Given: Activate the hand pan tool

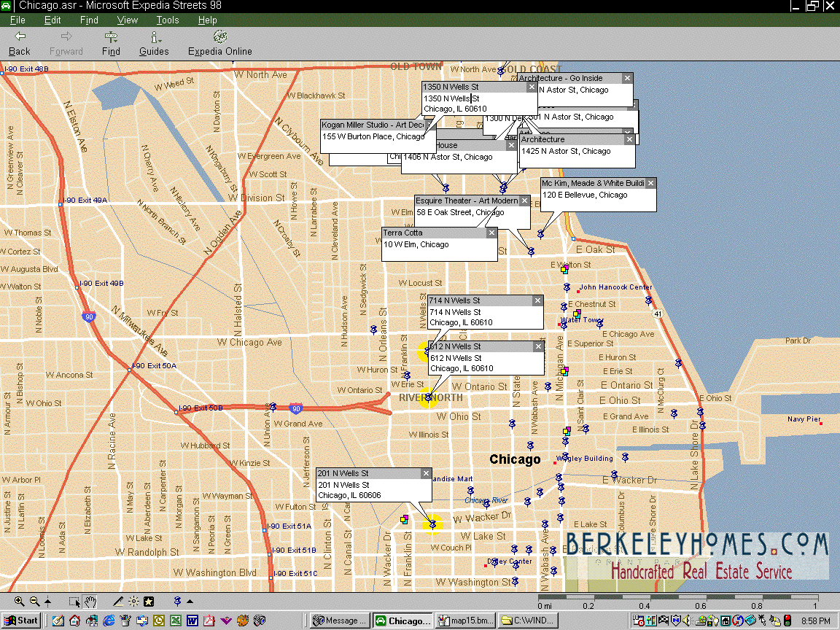Looking at the screenshot, I should 90,602.
